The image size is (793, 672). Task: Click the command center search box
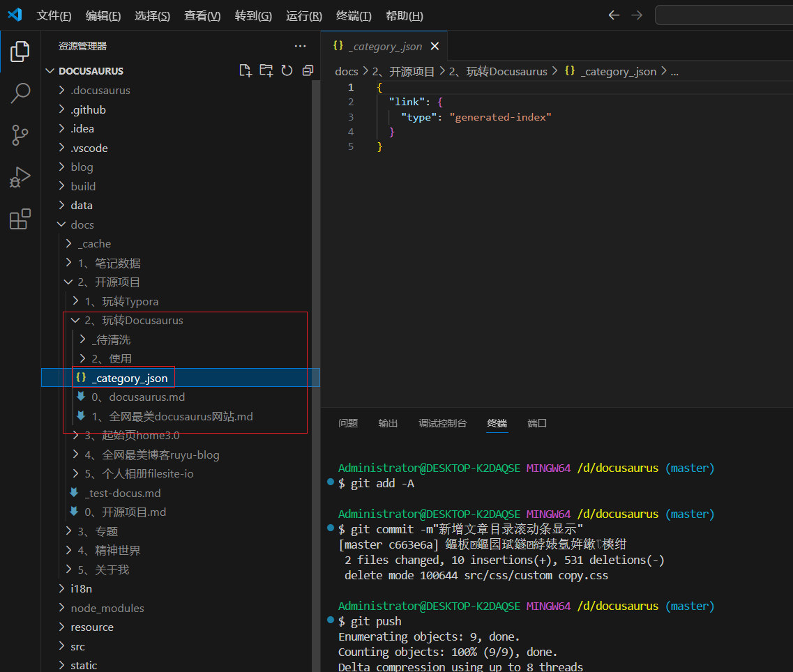724,15
